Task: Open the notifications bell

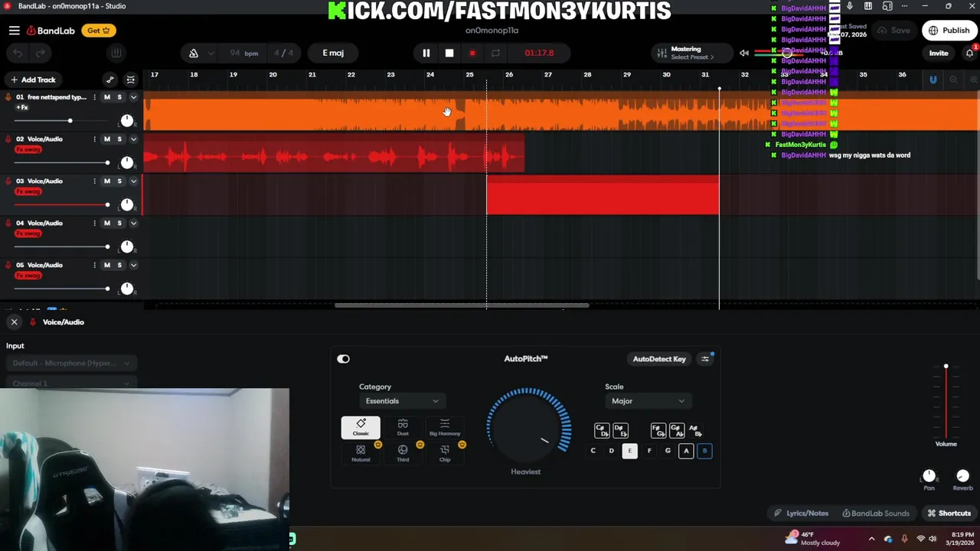Action: coord(969,53)
